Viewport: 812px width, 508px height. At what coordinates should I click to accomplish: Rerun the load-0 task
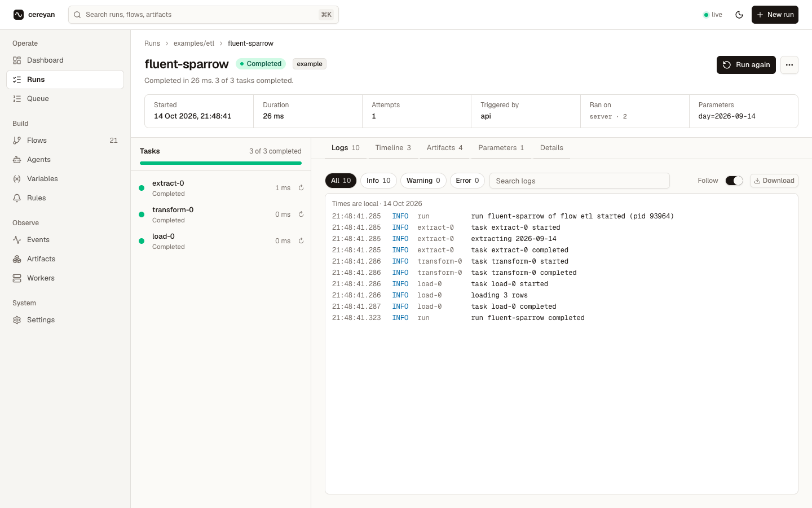[x=301, y=241]
